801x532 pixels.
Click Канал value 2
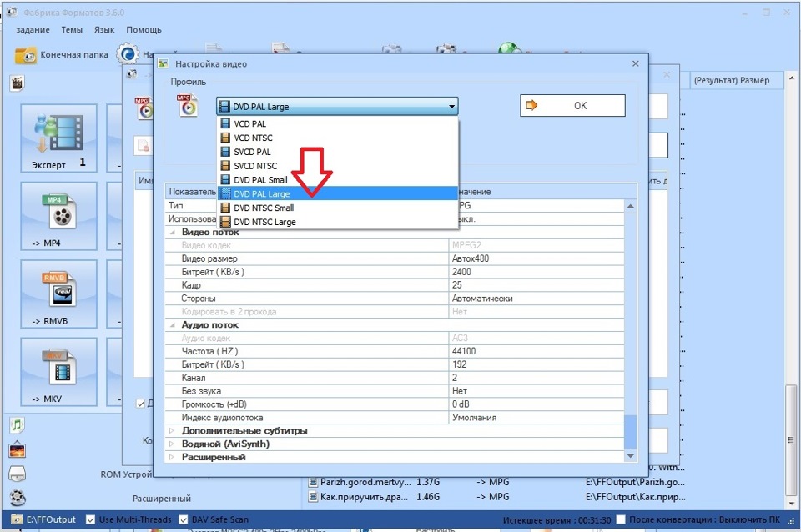pos(537,379)
